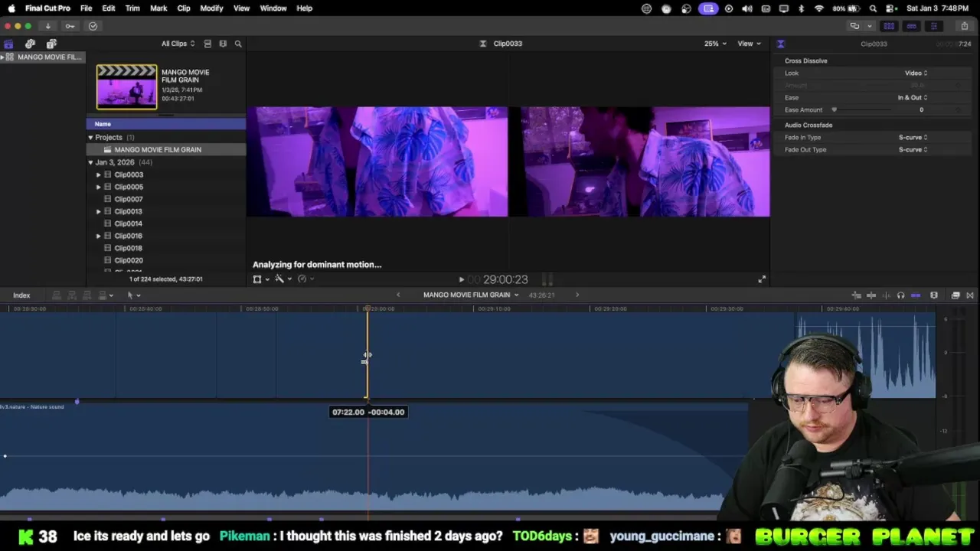Open the transform crop distort popup
980x551 pixels.
coord(260,279)
